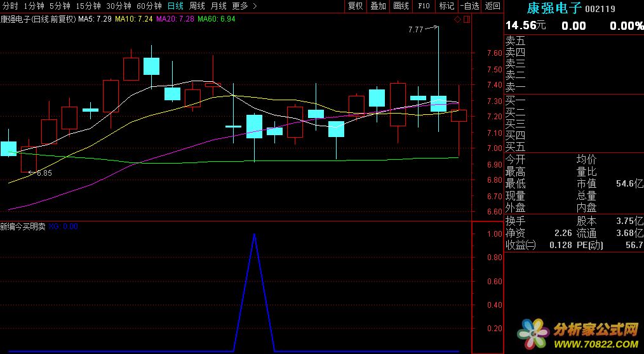
Task: Click the 收益(二) 0.128 value
Action: (x=561, y=246)
